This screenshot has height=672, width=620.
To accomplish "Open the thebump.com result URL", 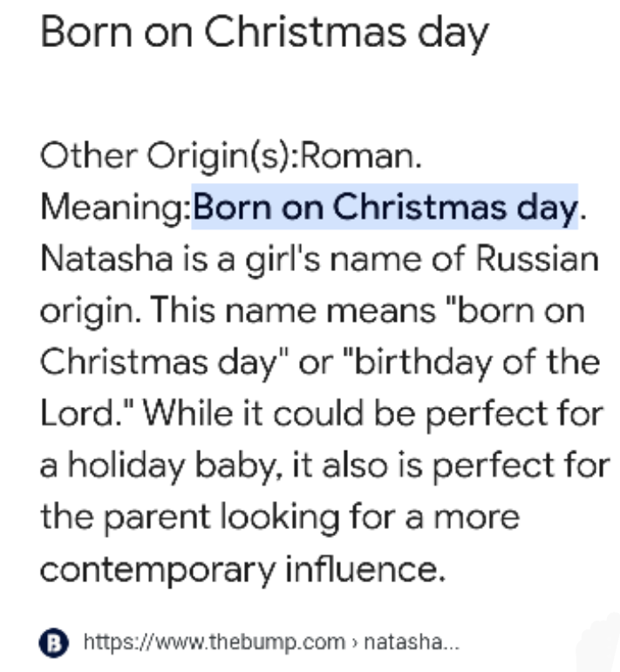I will click(271, 642).
